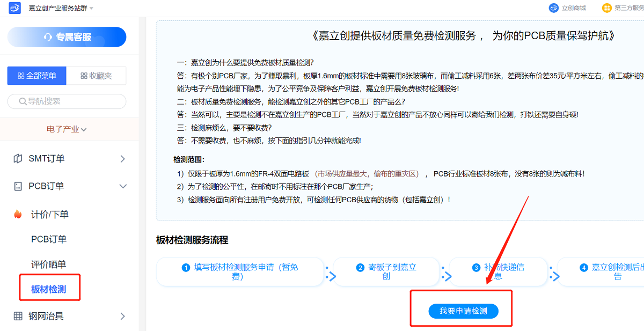Click the 第三方服务 yellow grid icon

coord(606,8)
